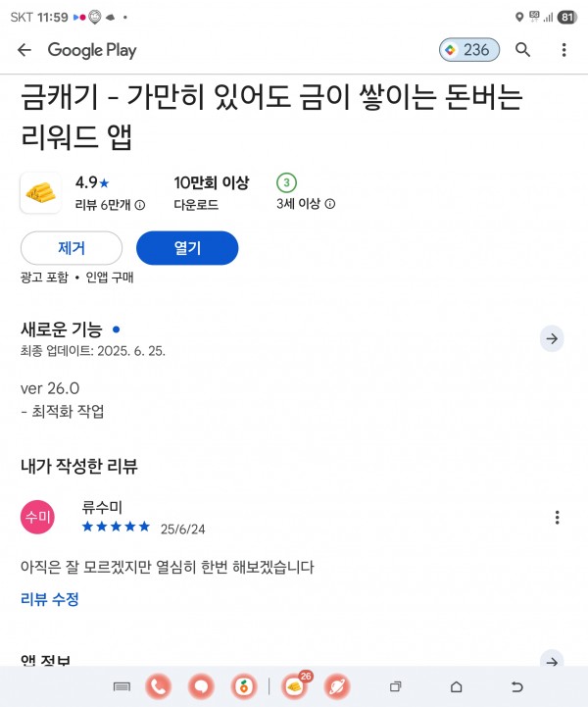Expand the 앱 정보 section arrow
588x707 pixels.
(x=552, y=661)
